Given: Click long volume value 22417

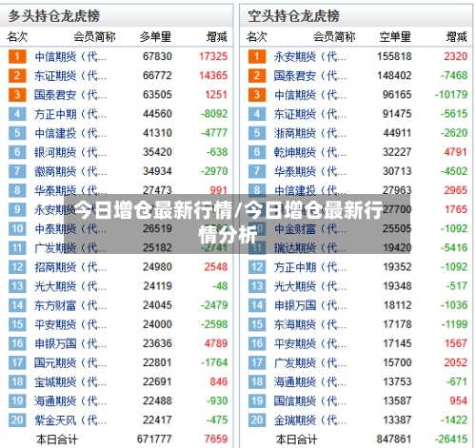Looking at the screenshot, I should 157,420.
